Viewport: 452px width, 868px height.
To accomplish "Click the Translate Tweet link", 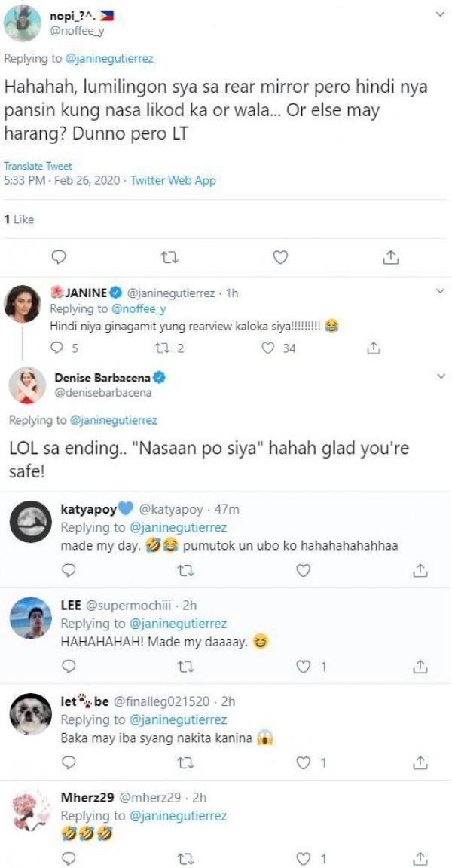I will pyautogui.click(x=37, y=166).
